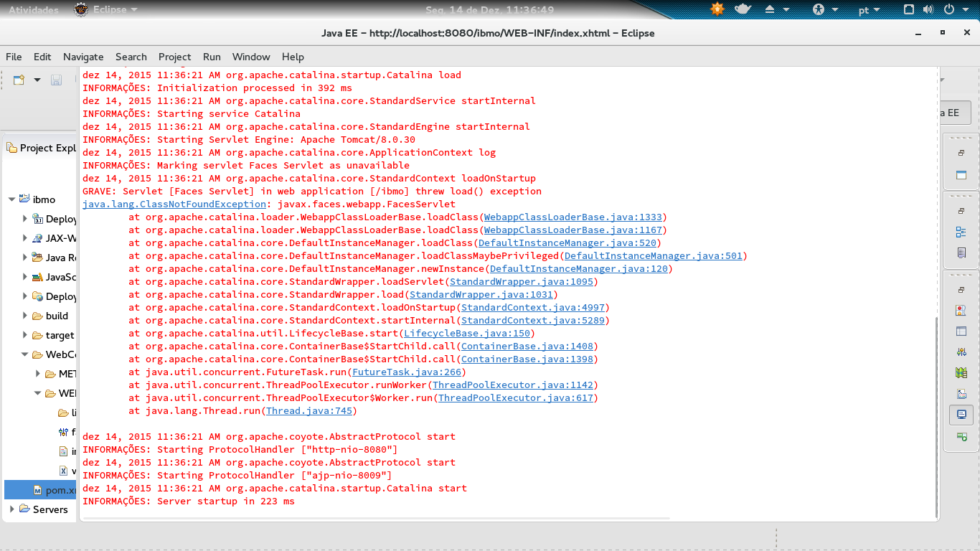
Task: Show the Progress view green icon
Action: (961, 436)
